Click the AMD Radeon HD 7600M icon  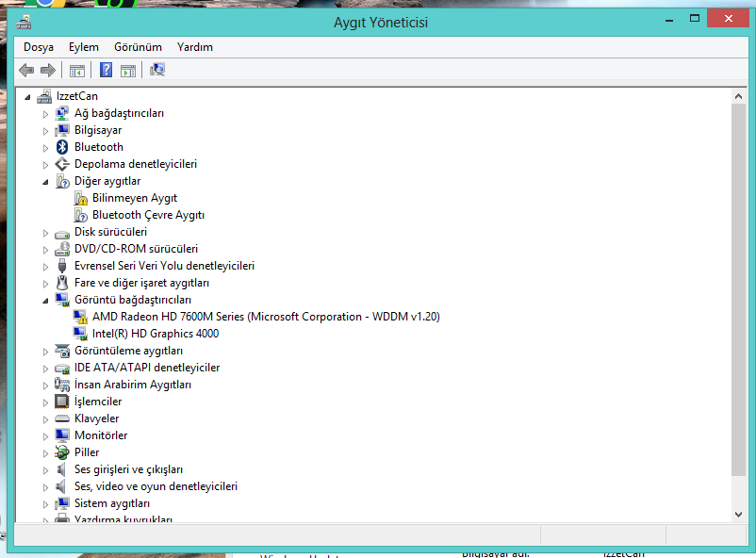[80, 317]
